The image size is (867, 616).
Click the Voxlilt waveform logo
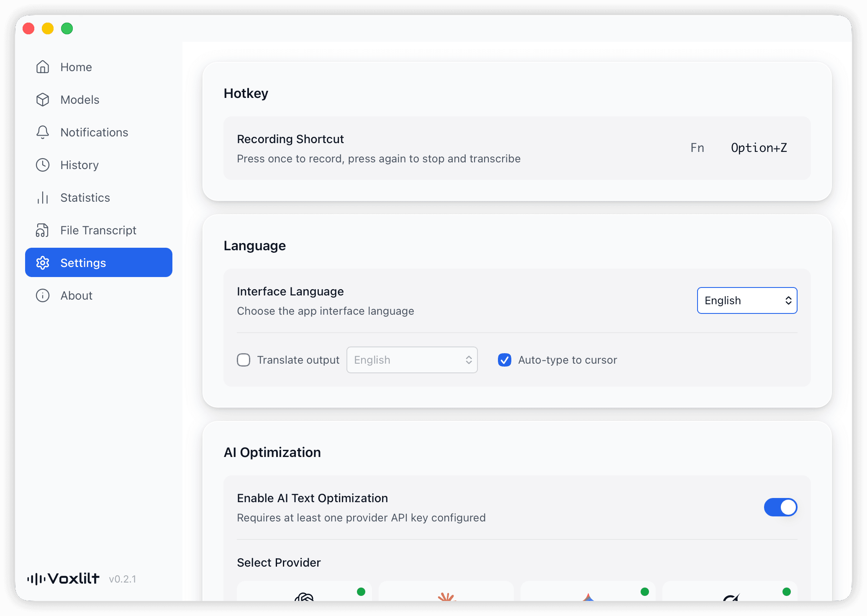pos(63,579)
